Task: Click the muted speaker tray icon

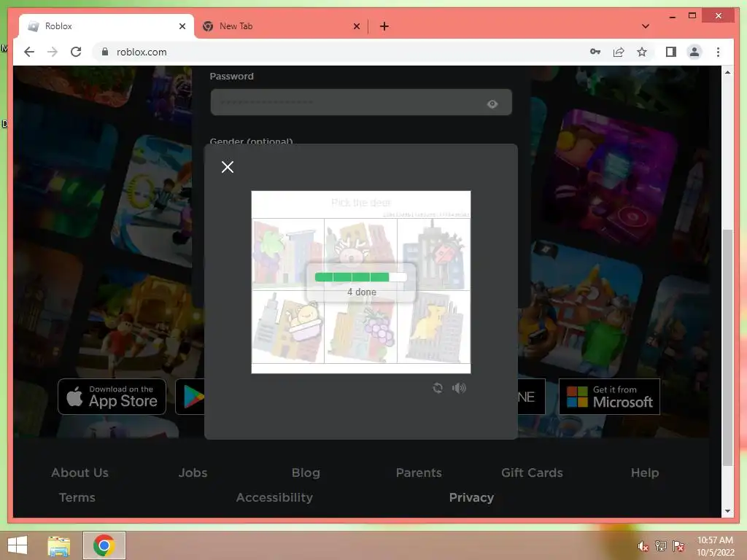Action: pos(643,546)
